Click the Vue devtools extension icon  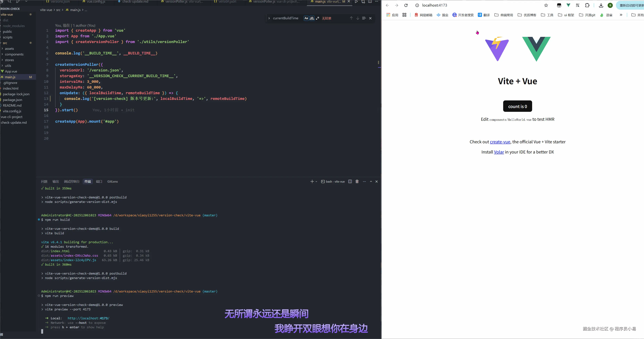(568, 5)
